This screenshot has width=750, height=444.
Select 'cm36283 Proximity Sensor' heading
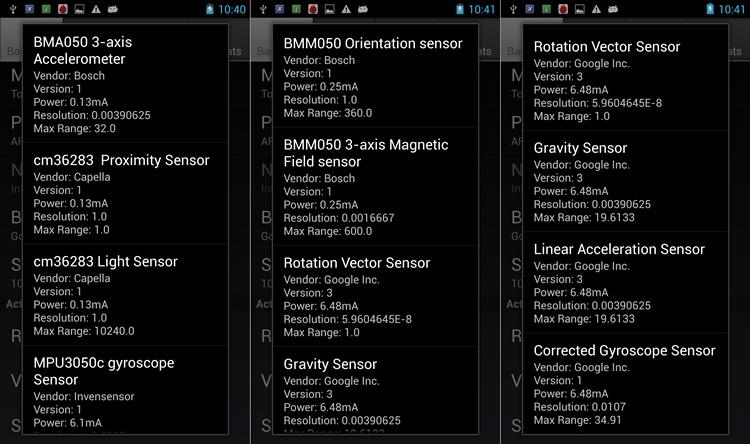point(121,160)
